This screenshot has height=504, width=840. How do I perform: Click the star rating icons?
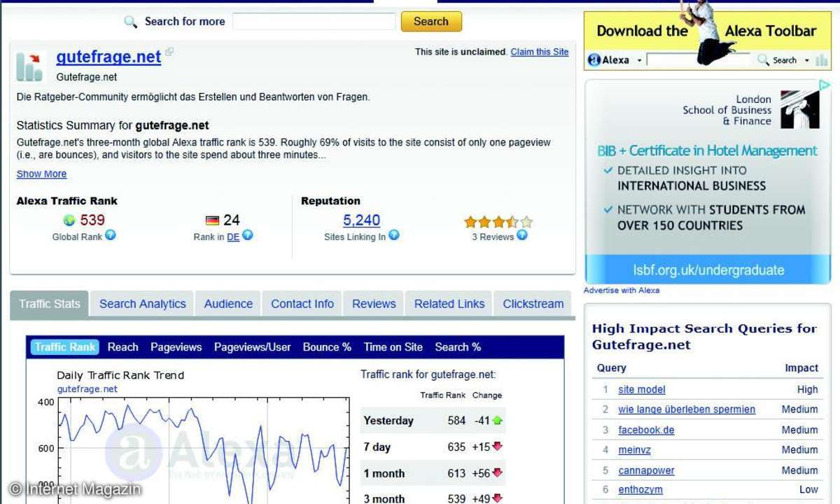click(x=498, y=222)
